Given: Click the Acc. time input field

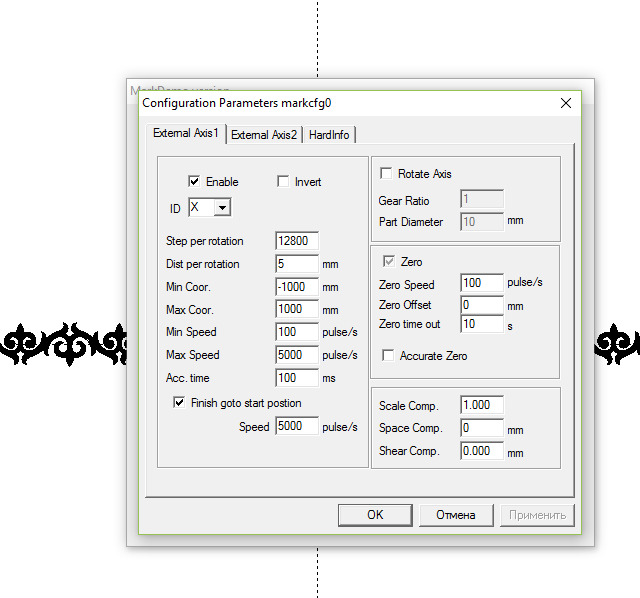Looking at the screenshot, I should pyautogui.click(x=296, y=378).
